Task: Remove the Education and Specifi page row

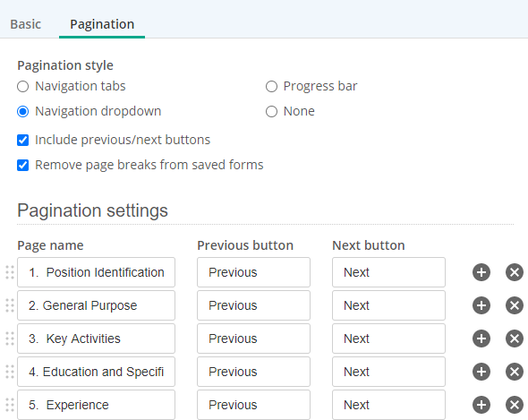Action: (515, 372)
